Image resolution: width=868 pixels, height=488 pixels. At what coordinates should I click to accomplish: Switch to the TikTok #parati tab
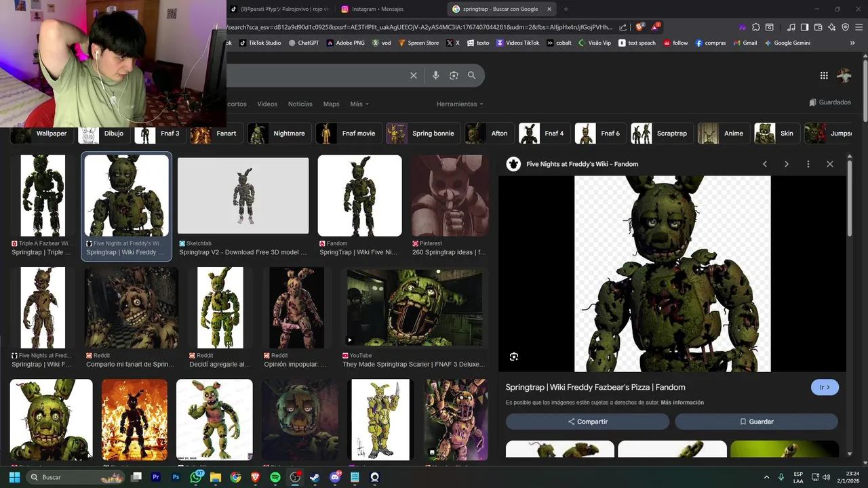point(278,9)
